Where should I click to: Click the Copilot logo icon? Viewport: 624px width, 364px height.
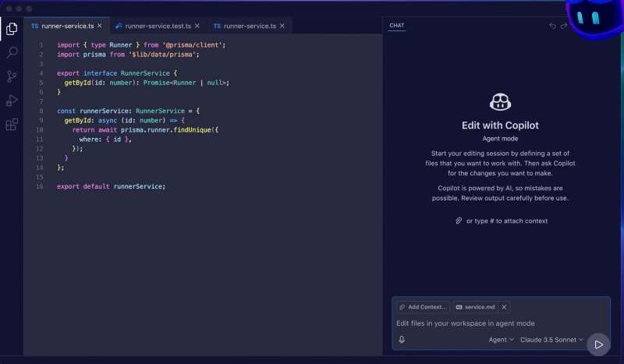click(x=500, y=102)
